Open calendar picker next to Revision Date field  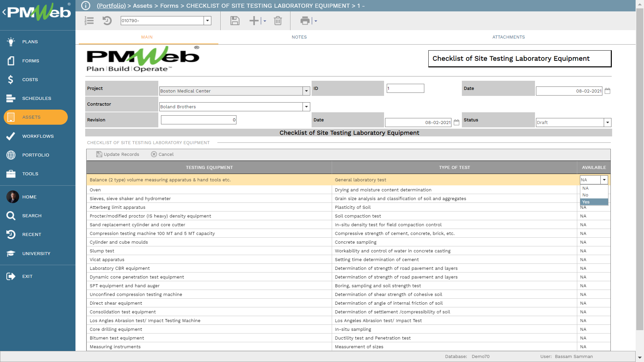[457, 122]
